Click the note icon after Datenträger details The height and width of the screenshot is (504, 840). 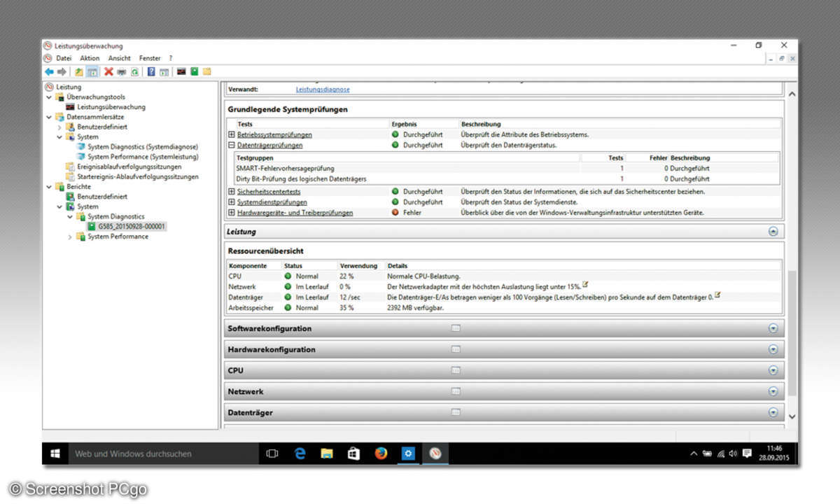coord(717,295)
